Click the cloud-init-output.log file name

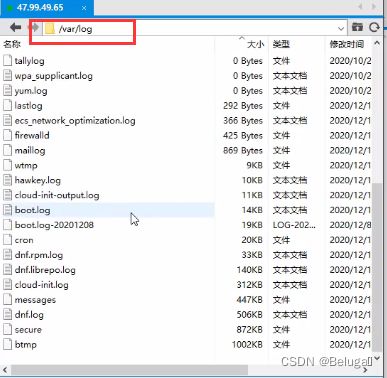57,195
